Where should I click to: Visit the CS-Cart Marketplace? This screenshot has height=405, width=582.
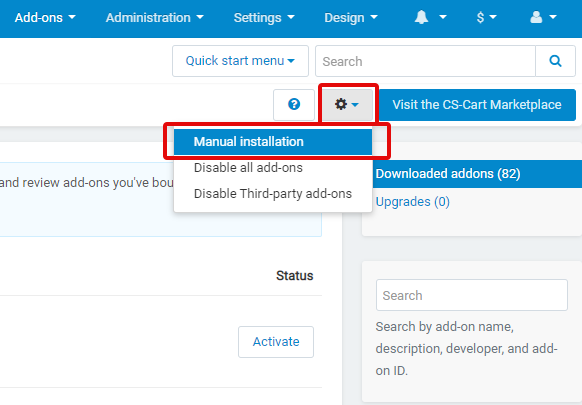[x=477, y=105]
